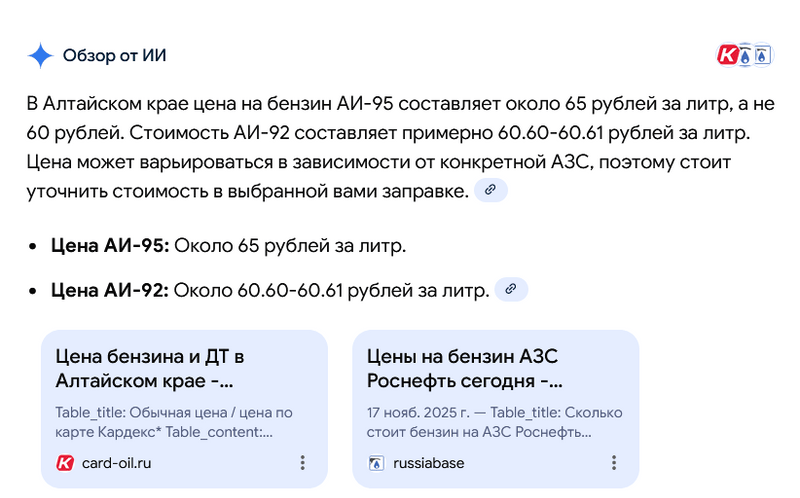Open the link chip after the summary paragraph
The height and width of the screenshot is (498, 800).
pyautogui.click(x=490, y=189)
